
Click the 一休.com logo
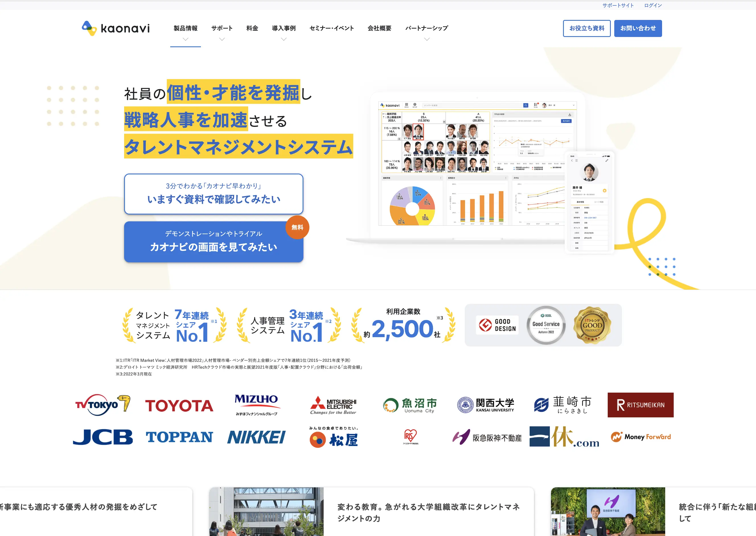[564, 437]
